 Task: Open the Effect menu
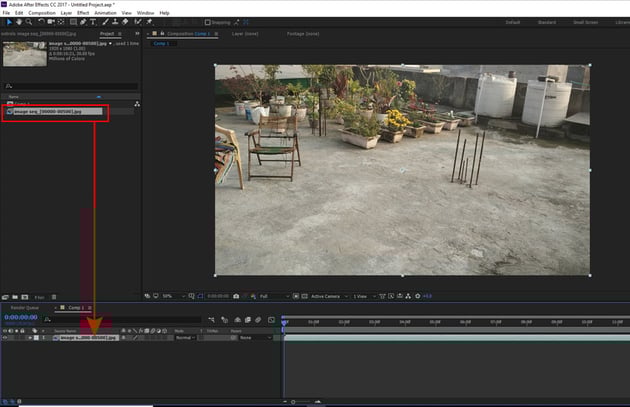pos(83,12)
